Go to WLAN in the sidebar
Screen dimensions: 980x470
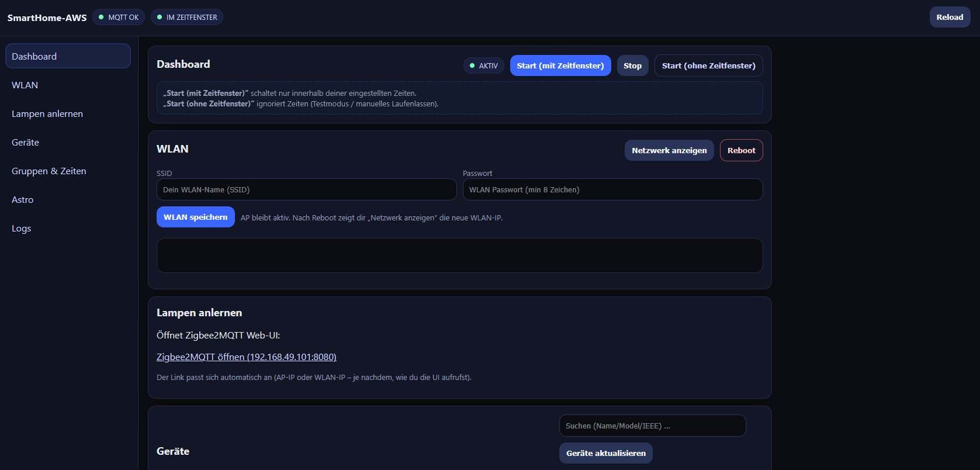[68, 85]
